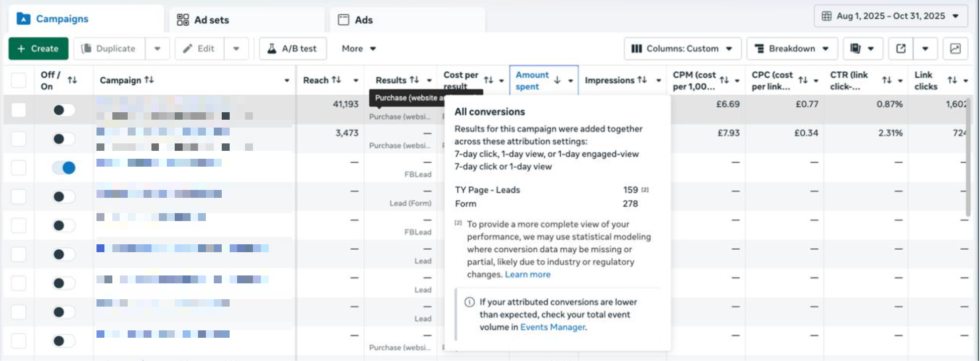This screenshot has width=980, height=361.
Task: Toggle on the campaign with 41,193 reach
Action: (64, 110)
